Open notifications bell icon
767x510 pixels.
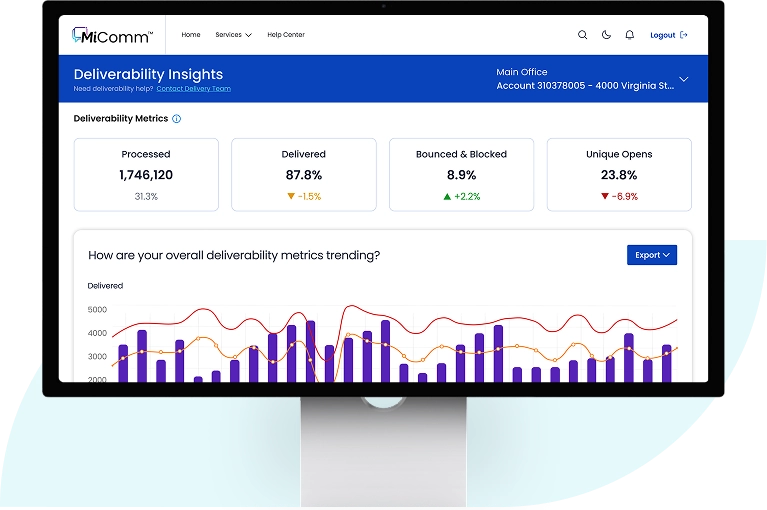click(x=630, y=35)
